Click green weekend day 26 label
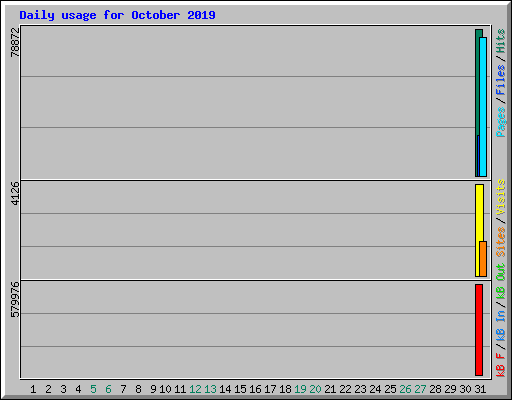 click(405, 389)
